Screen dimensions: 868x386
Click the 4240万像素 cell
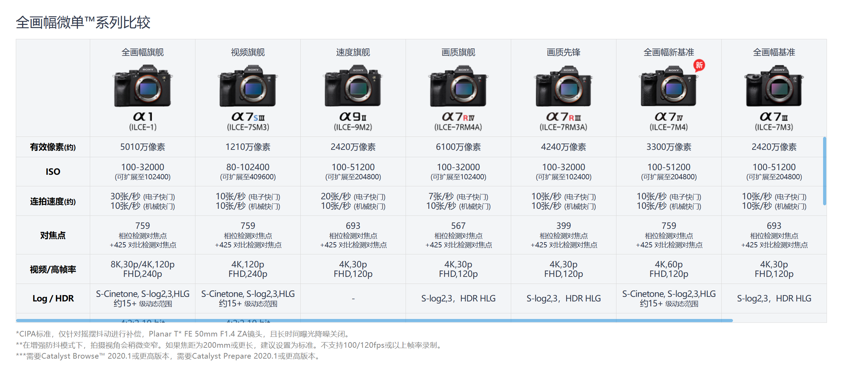tap(563, 147)
